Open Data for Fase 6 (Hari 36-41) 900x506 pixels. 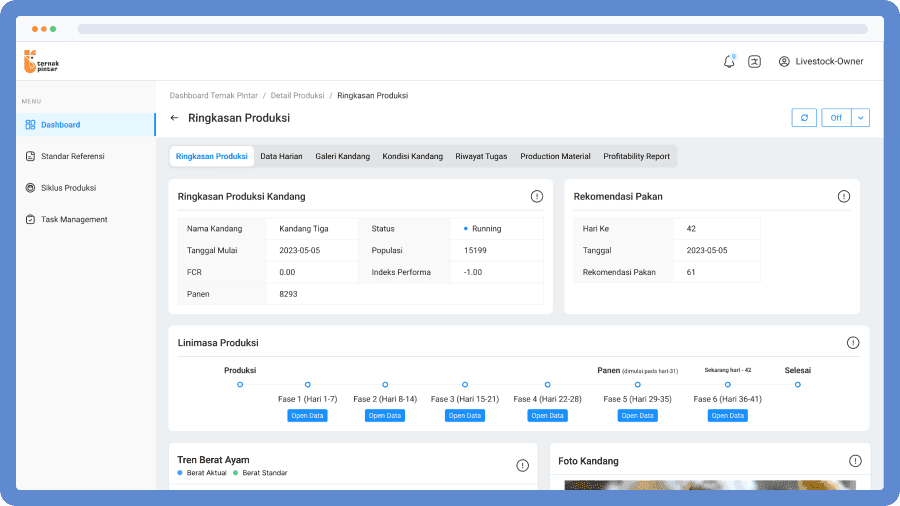pyautogui.click(x=727, y=415)
